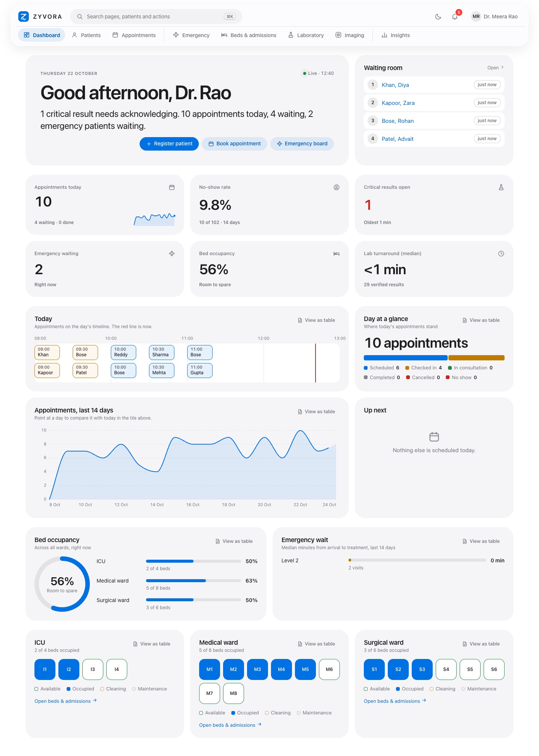The image size is (539, 756).
Task: Click bed I3 in ICU
Action: (x=93, y=669)
